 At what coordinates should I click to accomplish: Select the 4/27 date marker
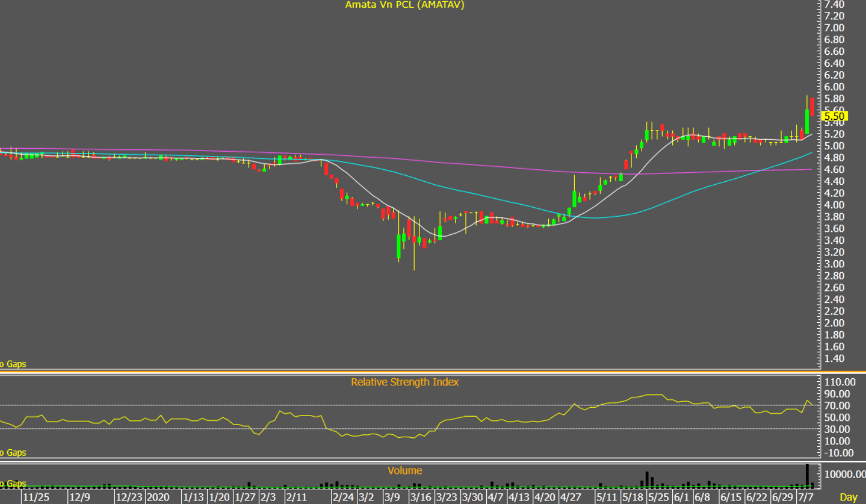click(571, 497)
